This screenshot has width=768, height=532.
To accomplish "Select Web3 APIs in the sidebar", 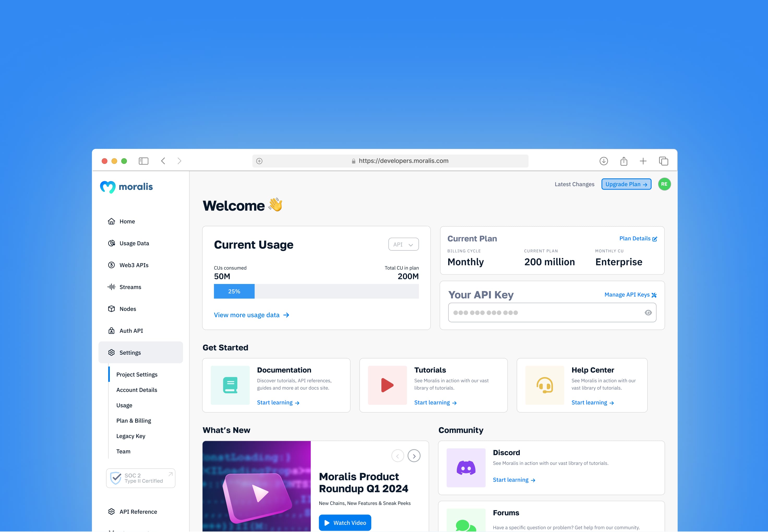I will pos(134,265).
